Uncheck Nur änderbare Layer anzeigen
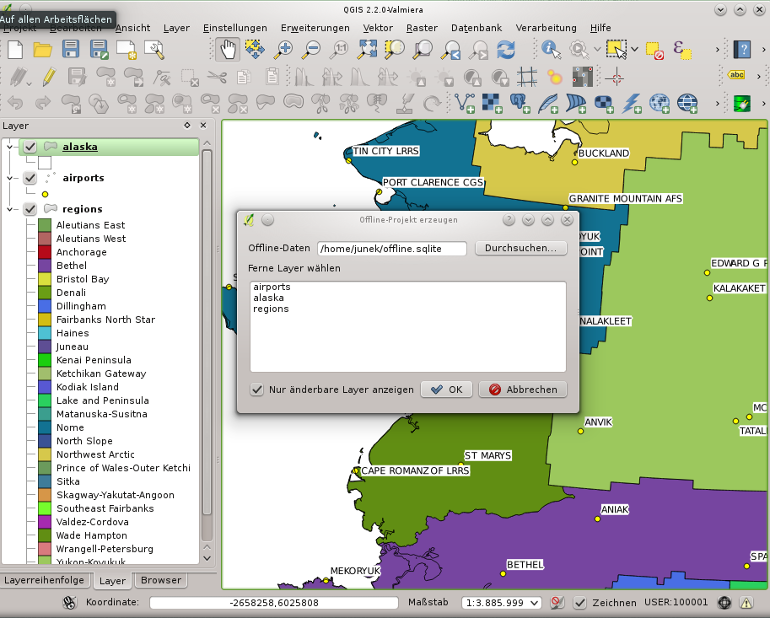This screenshot has height=618, width=770. 257,390
